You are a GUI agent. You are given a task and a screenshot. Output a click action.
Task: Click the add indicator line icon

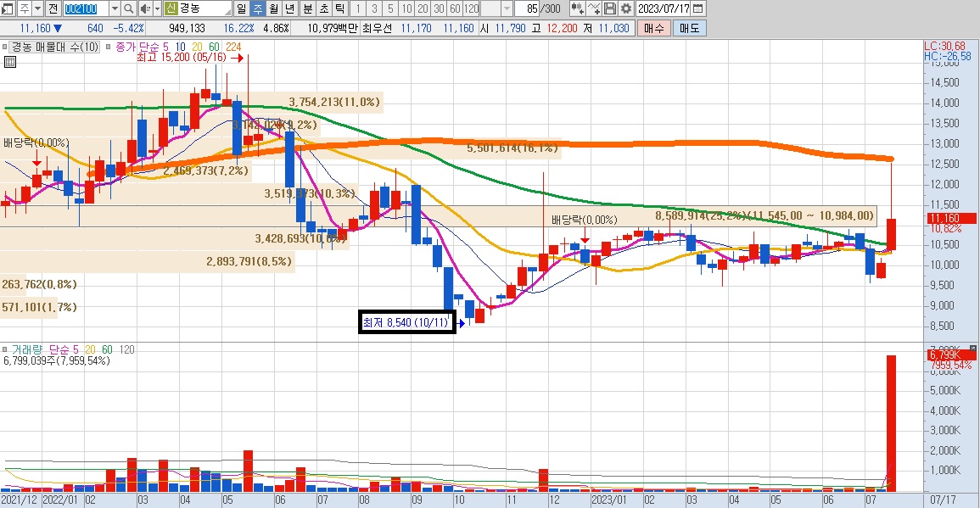tap(594, 8)
